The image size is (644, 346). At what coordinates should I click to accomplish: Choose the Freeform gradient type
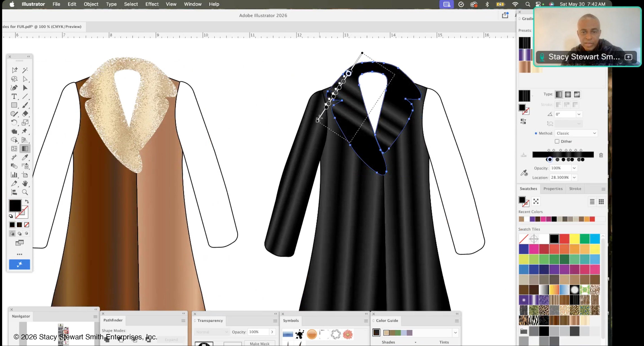(x=577, y=95)
